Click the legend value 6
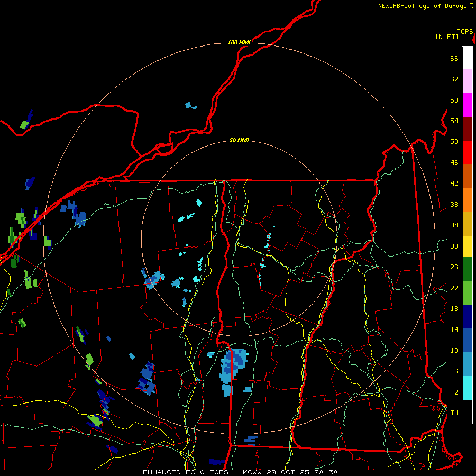 pyautogui.click(x=456, y=371)
